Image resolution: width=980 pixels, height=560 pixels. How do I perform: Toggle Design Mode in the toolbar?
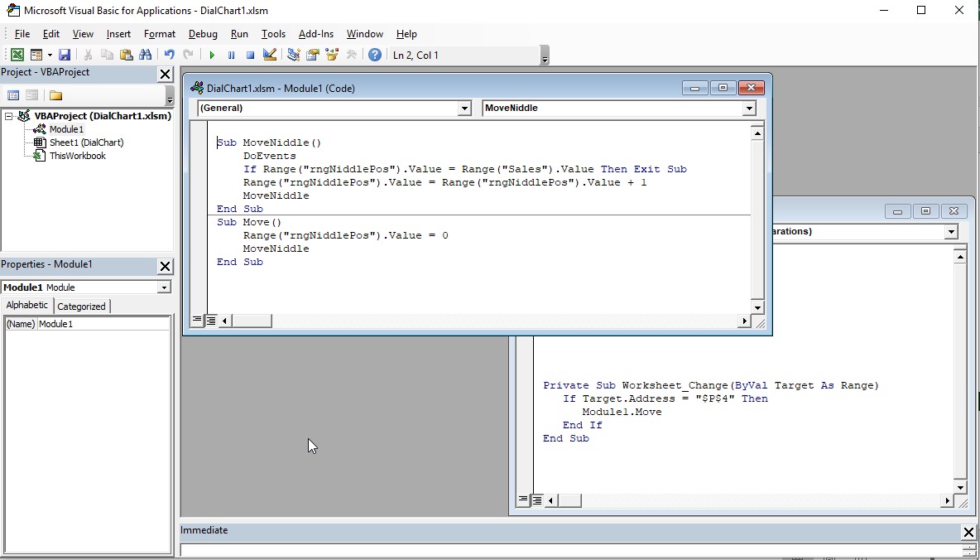click(270, 55)
